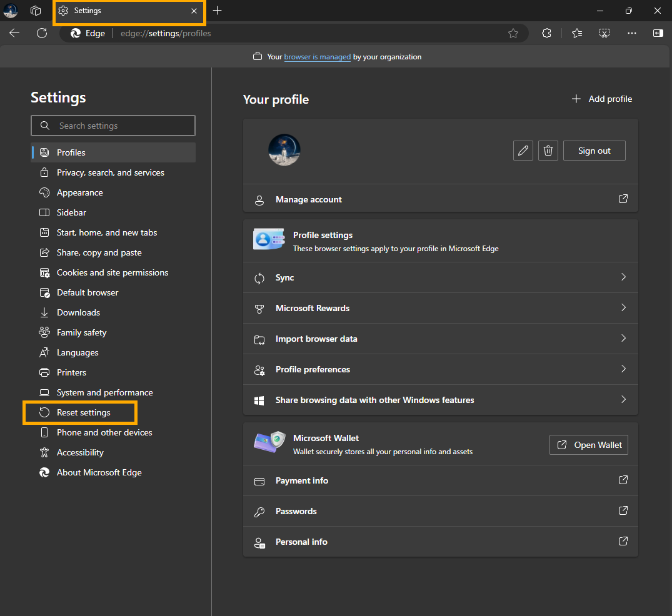672x616 pixels.
Task: Open Extensions puzzle icon
Action: point(546,33)
